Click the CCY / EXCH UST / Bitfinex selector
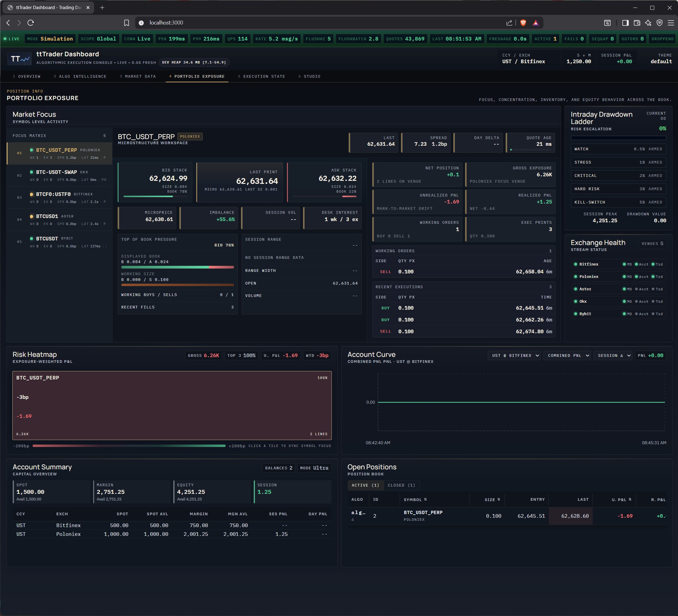Image resolution: width=678 pixels, height=616 pixels. (523, 58)
